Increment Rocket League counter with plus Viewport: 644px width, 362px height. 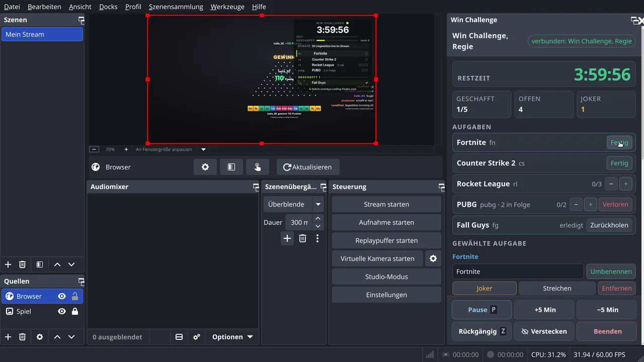point(625,184)
